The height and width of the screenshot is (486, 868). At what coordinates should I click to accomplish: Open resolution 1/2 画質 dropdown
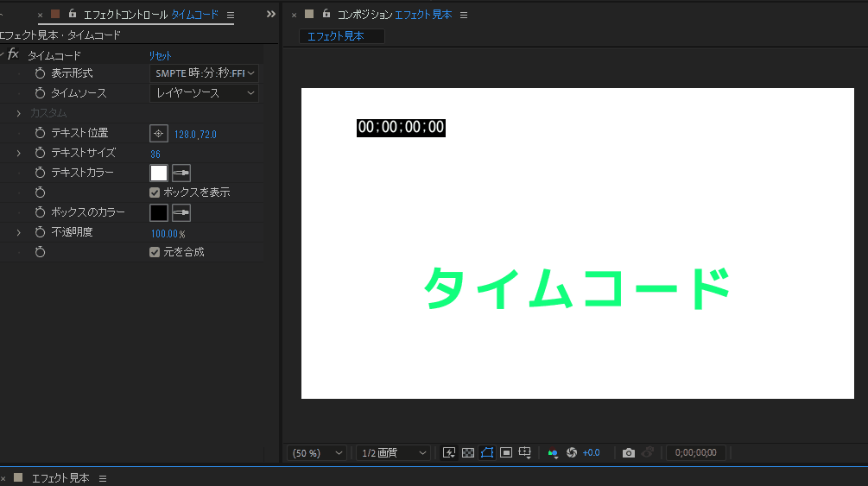pos(393,453)
